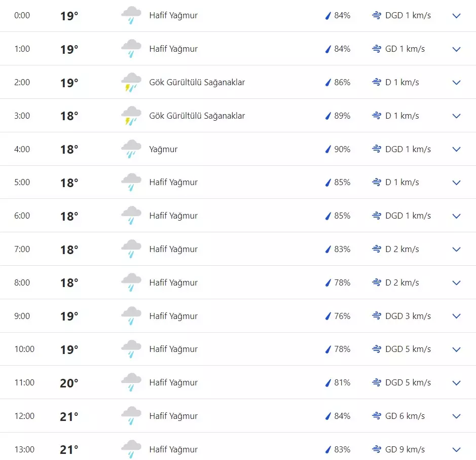Show more details for 6:00 forecast

456,216
